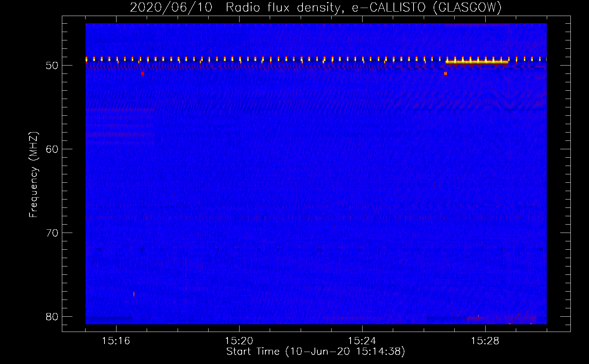This screenshot has width=589, height=364.
Task: Click time tick label 15:16
Action: [116, 341]
